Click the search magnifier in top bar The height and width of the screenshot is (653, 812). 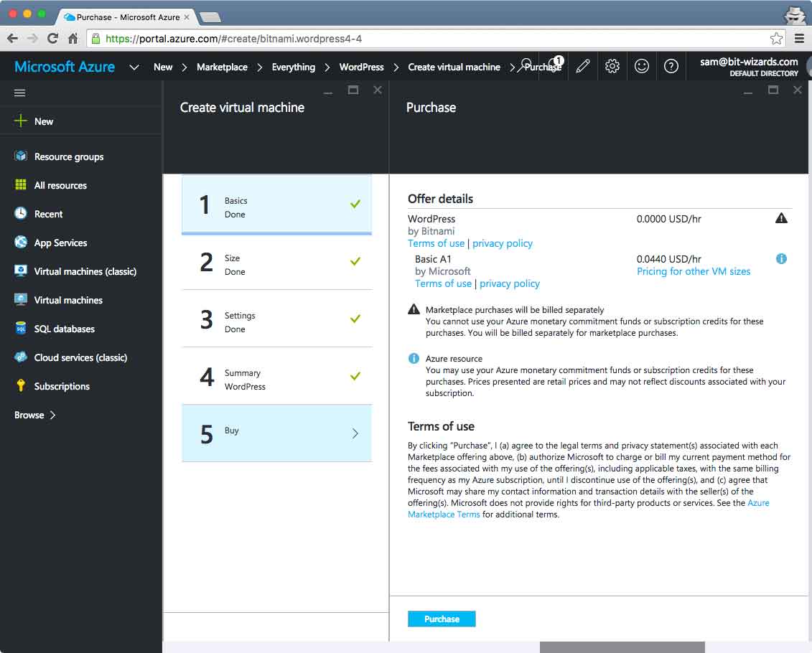(x=526, y=65)
